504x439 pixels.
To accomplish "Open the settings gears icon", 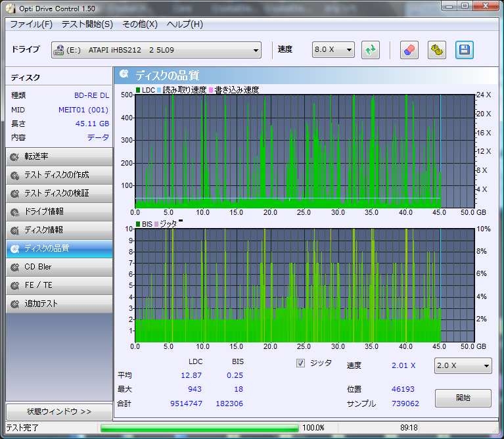I will pos(436,50).
